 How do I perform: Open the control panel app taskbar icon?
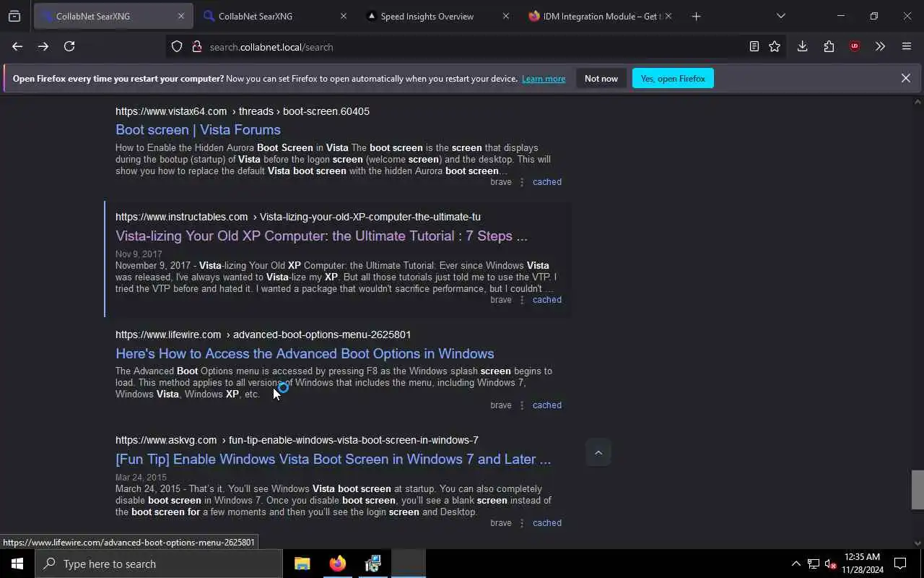point(372,564)
